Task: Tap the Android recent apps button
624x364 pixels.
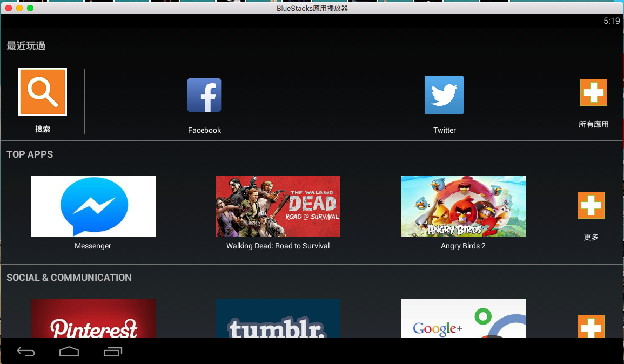Action: (113, 352)
